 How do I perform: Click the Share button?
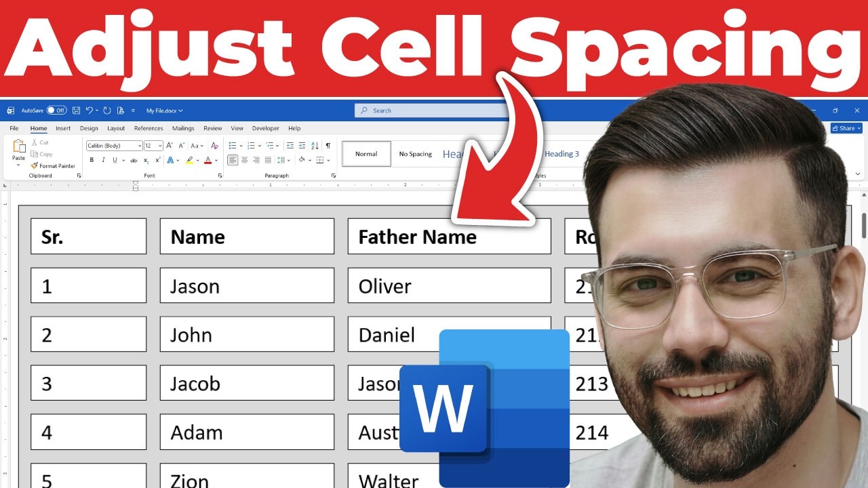846,128
